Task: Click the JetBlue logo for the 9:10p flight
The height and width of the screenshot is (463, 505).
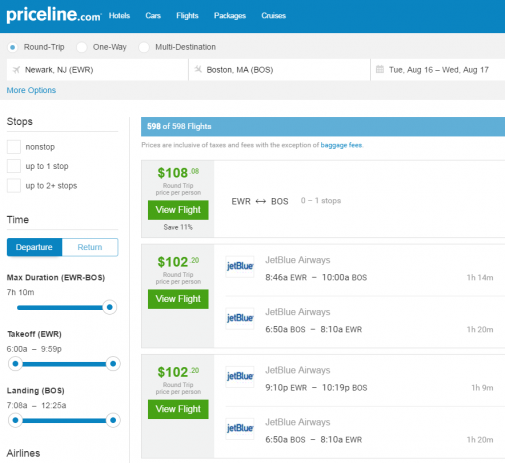Action: point(240,377)
